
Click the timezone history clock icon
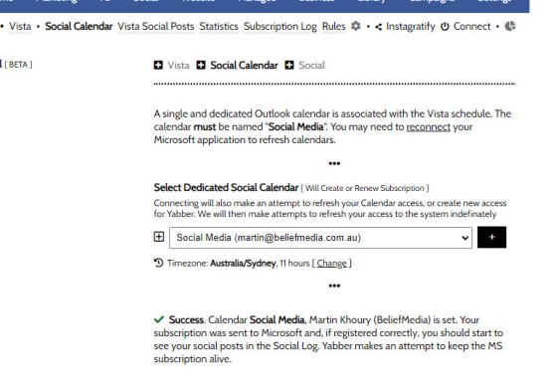click(158, 263)
